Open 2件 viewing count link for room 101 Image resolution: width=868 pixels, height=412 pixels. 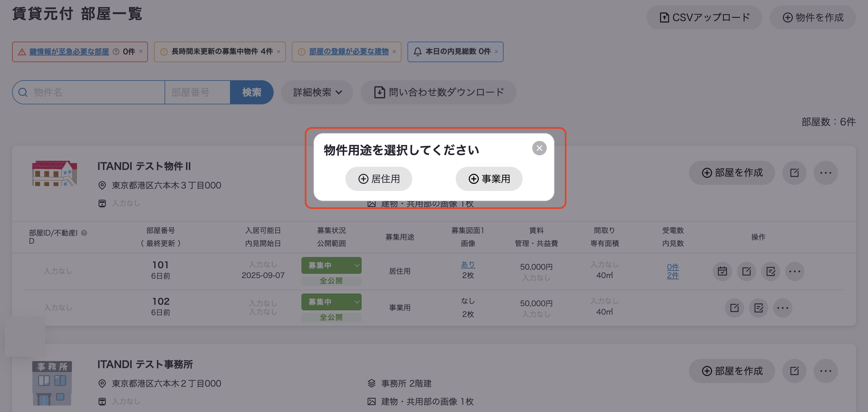click(673, 275)
